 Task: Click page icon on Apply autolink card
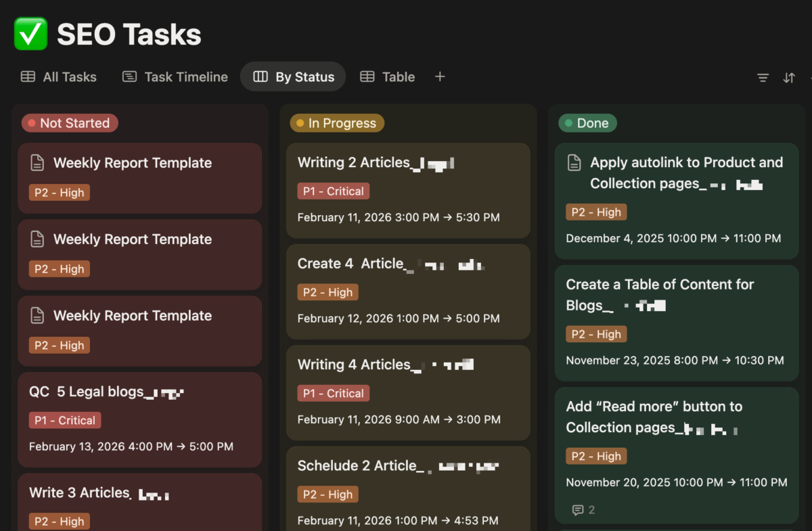click(574, 162)
